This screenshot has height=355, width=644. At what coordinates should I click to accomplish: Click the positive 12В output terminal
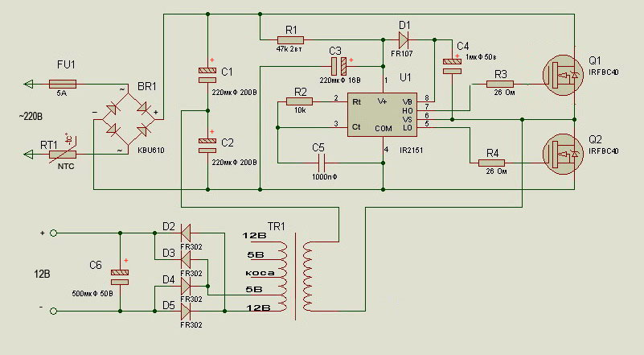tap(53, 233)
